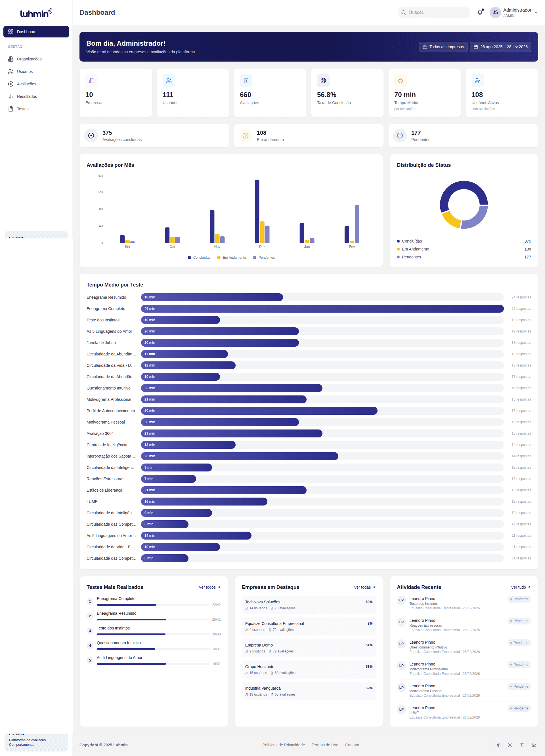Open the notifications bell
Screen dimensions: 545x756
tap(480, 12)
